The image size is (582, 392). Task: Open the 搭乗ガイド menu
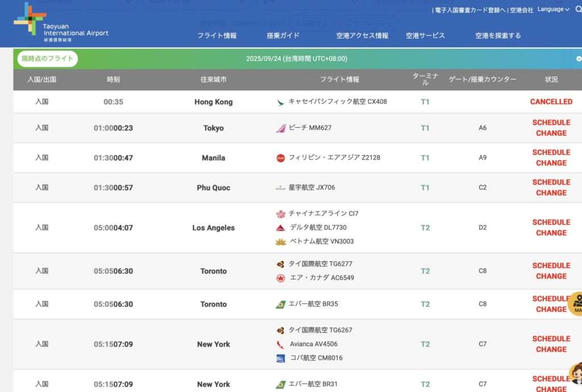283,36
